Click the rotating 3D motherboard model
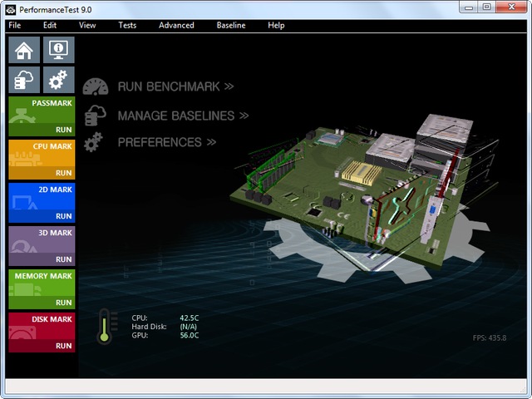The image size is (532, 399). pyautogui.click(x=357, y=183)
